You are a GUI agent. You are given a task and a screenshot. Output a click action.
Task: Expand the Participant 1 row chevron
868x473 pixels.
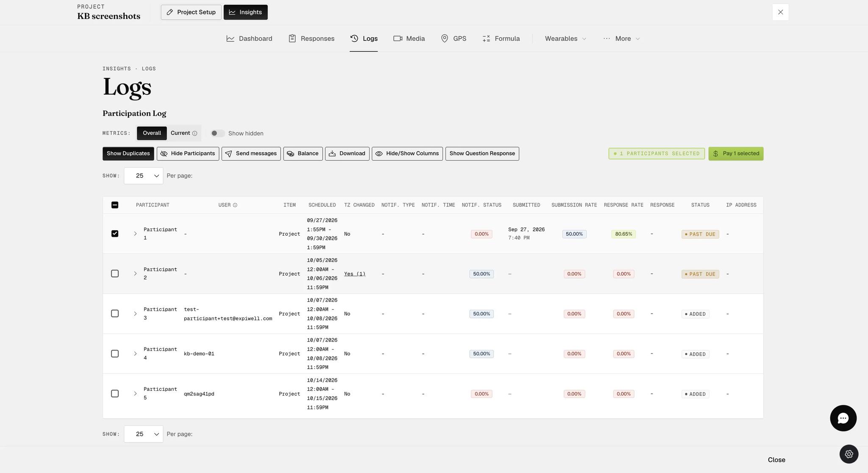(135, 234)
